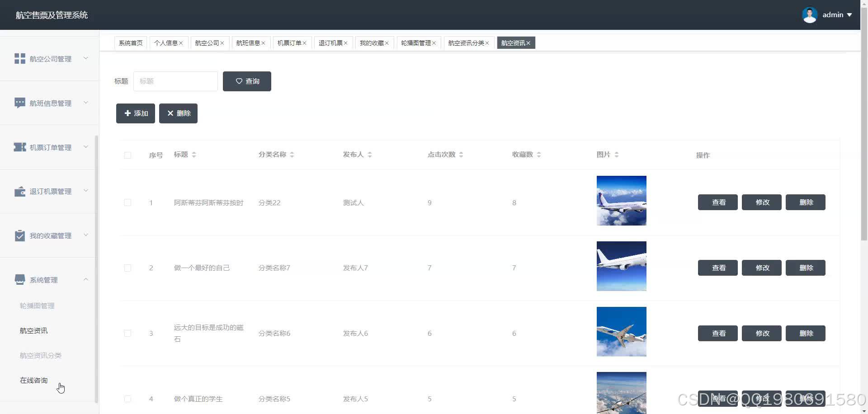This screenshot has width=868, height=414.
Task: Check the checkbox for row 1
Action: click(127, 202)
